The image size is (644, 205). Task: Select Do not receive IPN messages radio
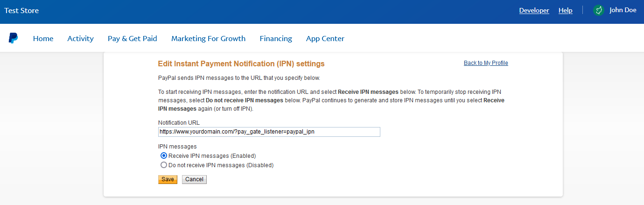point(164,165)
